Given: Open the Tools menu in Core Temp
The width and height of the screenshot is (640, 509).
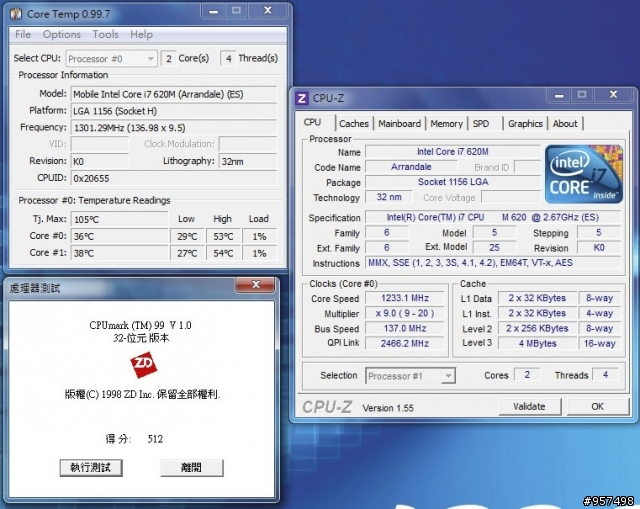Looking at the screenshot, I should click(x=105, y=34).
